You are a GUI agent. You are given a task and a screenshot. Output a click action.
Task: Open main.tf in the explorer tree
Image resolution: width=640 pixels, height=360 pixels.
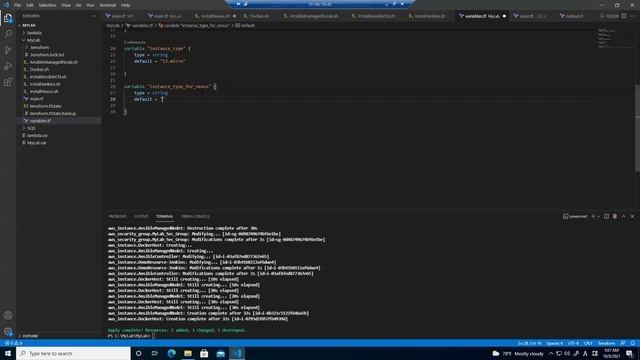pos(36,99)
